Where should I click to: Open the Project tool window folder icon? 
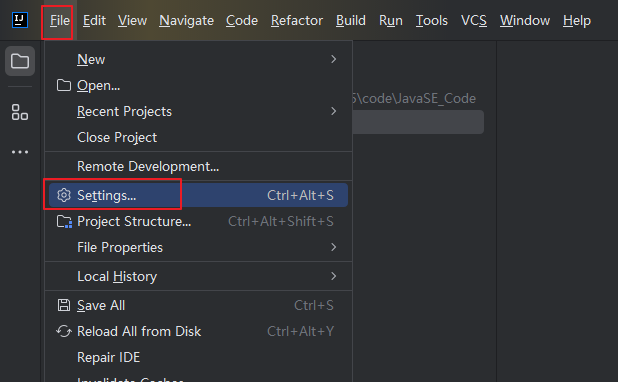pos(20,61)
